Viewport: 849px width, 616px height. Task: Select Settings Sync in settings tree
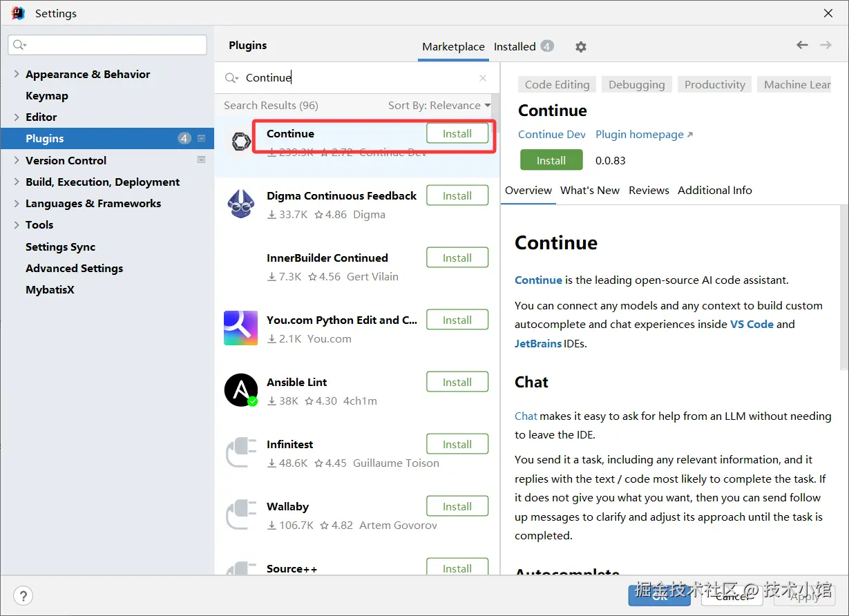point(61,247)
